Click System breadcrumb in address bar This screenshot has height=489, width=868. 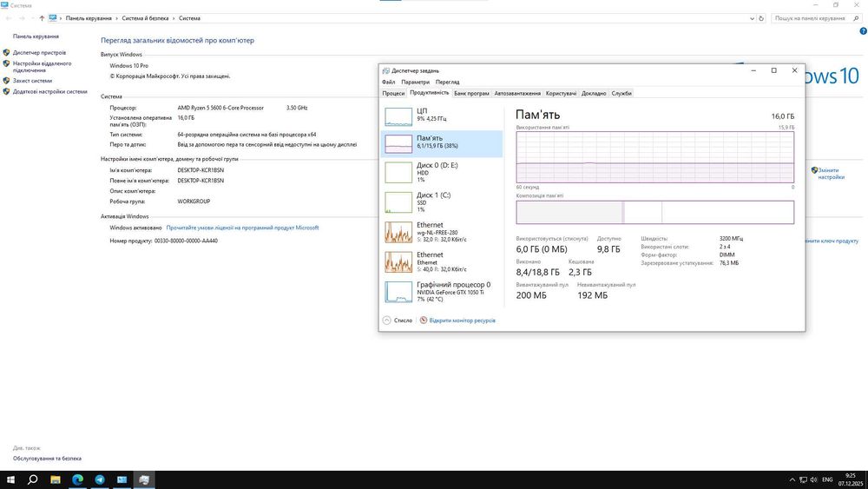coord(189,18)
